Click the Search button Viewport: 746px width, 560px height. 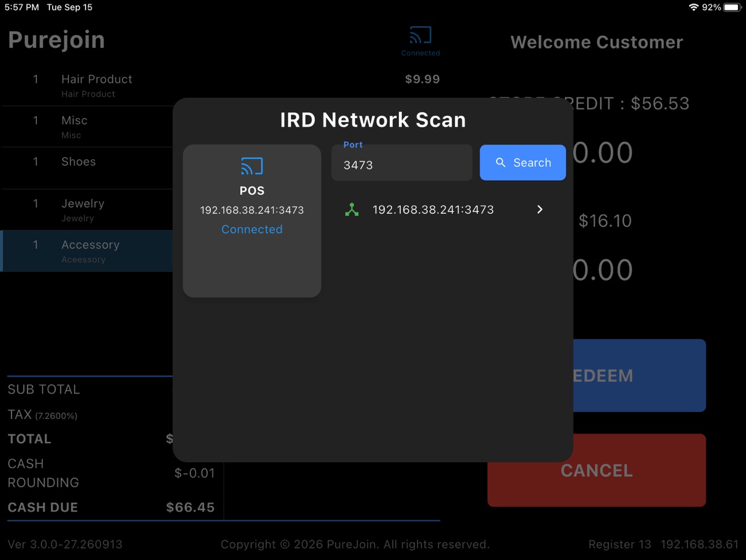click(523, 163)
